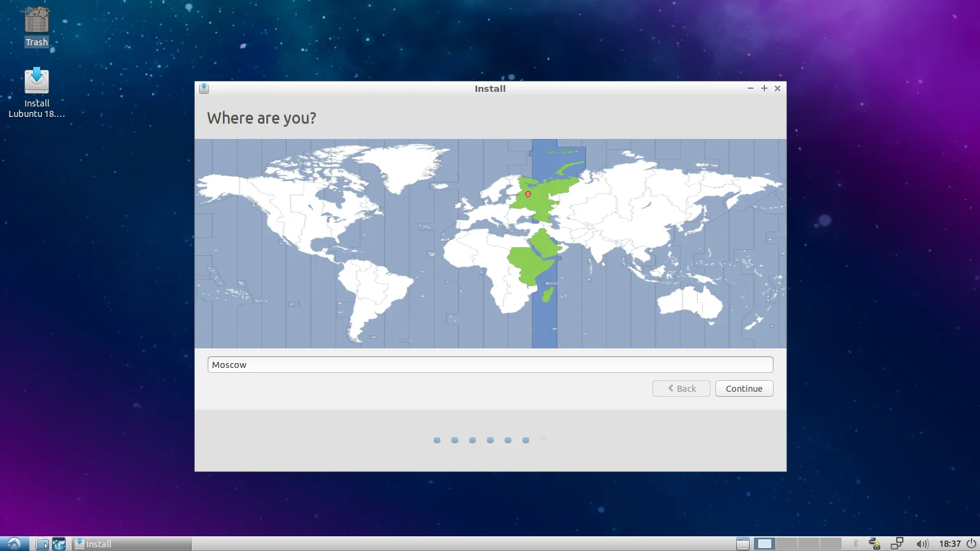The width and height of the screenshot is (980, 551).
Task: Launch the web browser from the panel
Action: point(59,544)
